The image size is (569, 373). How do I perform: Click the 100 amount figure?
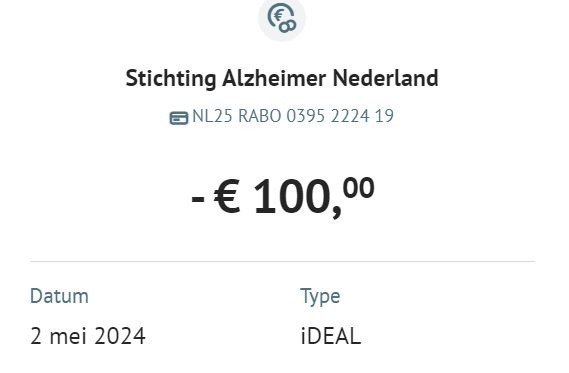coord(292,196)
